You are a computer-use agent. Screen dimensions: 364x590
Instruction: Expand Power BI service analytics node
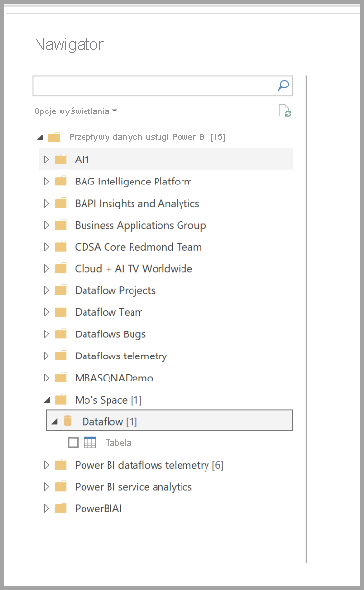coord(46,487)
